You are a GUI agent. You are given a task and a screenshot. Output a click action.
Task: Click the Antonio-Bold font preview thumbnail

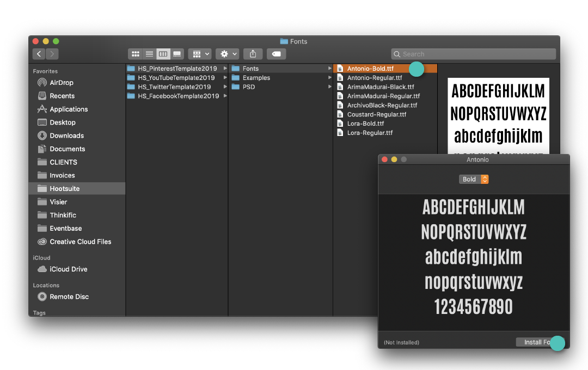pyautogui.click(x=498, y=115)
